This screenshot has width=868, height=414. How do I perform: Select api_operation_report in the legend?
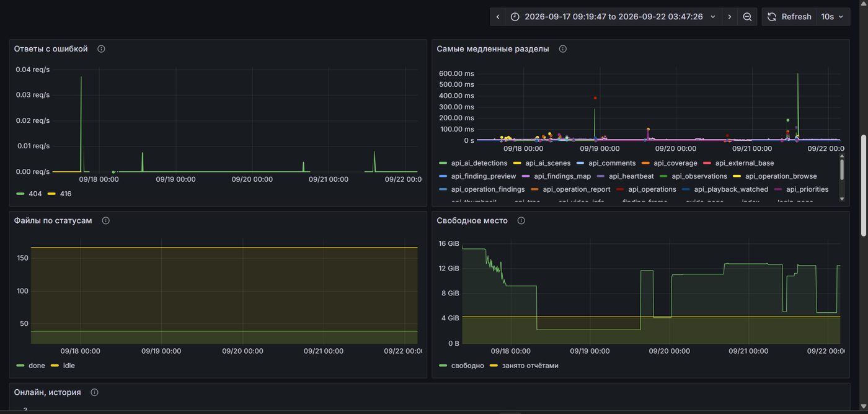click(577, 189)
